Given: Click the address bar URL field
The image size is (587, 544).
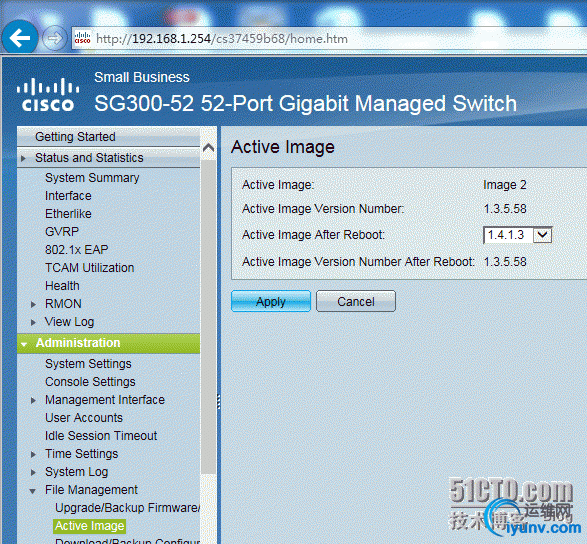Looking at the screenshot, I should click(329, 39).
